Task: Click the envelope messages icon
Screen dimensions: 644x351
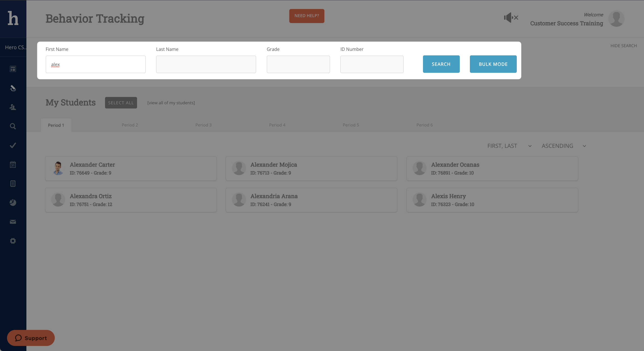Action: (13, 222)
